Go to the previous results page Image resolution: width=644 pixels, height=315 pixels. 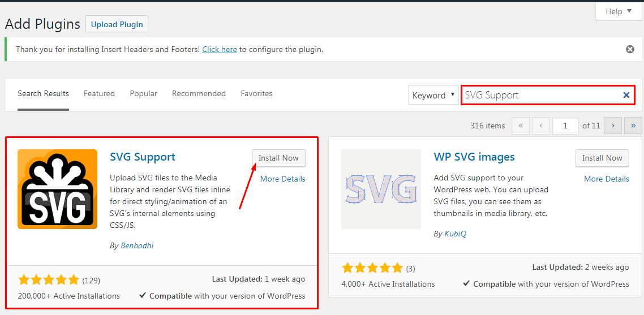541,126
